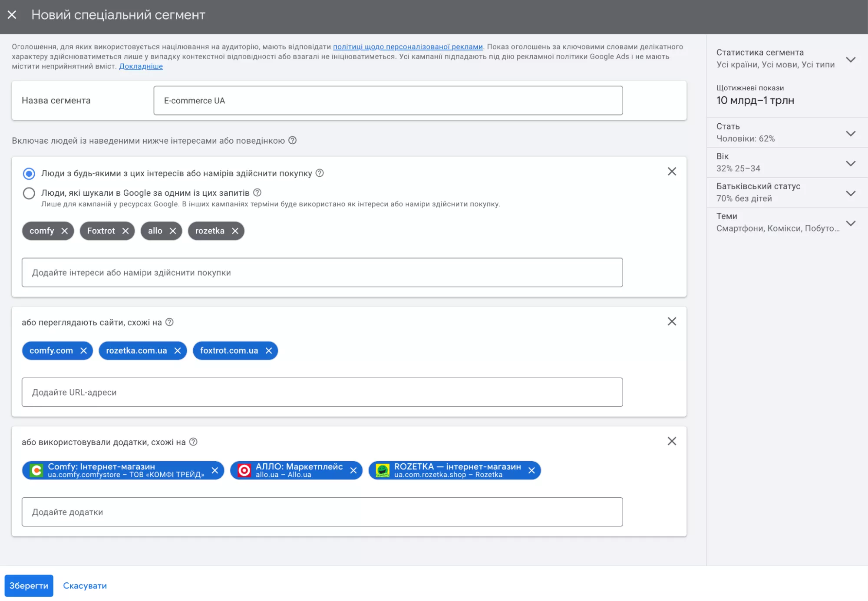Click Зберегти to save the segment
The width and height of the screenshot is (868, 601).
[x=29, y=586]
